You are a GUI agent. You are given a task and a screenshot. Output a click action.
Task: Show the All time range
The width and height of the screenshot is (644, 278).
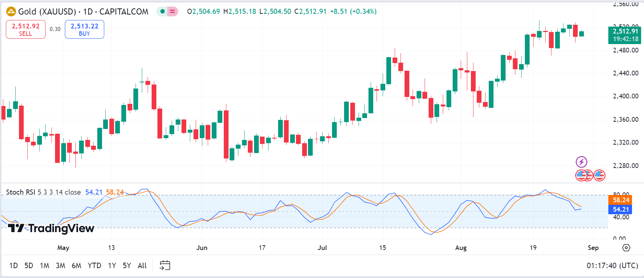[142, 266]
